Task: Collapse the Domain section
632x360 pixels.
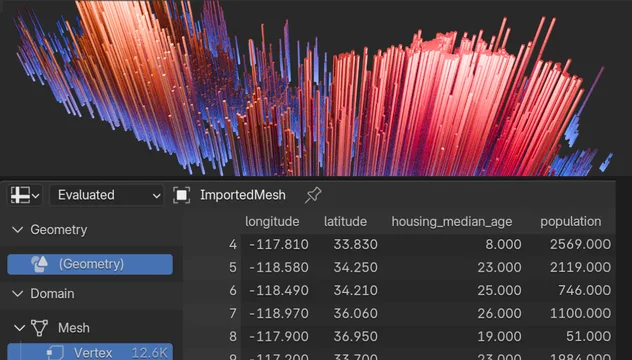Action: point(17,293)
